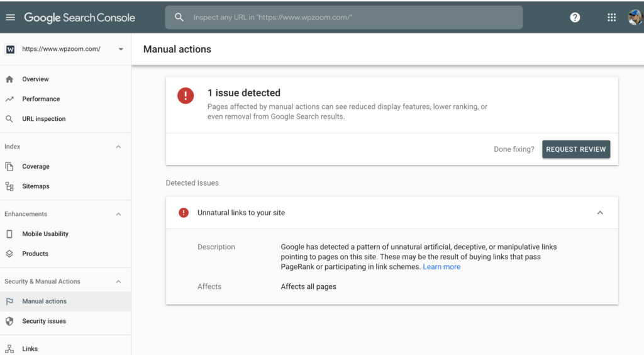
Task: Open the Help question mark icon
Action: coord(575,17)
